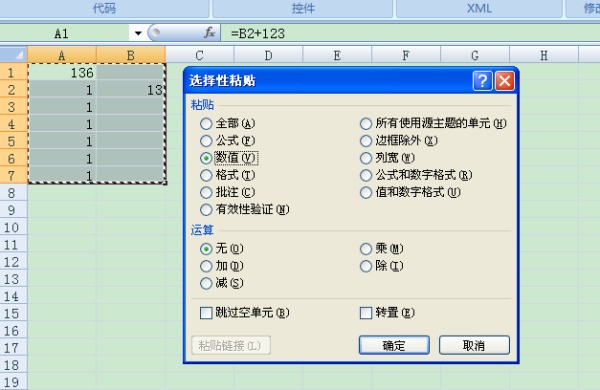
Task: Select row 7 header
Action: (x=13, y=175)
